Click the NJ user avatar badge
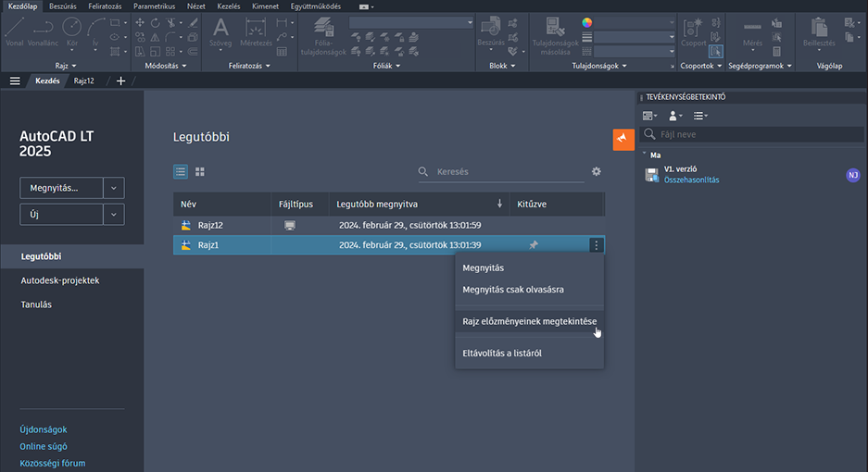Screen dimensions: 868x472 [x=852, y=175]
